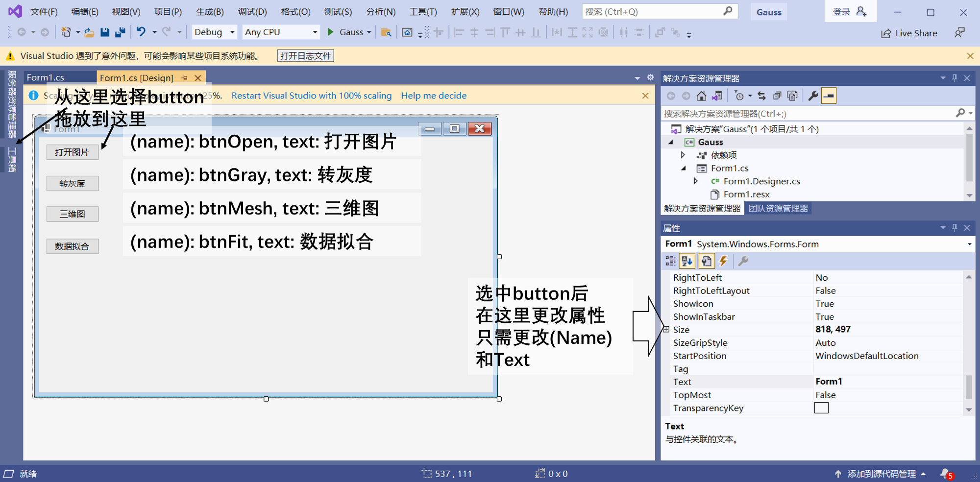Image resolution: width=980 pixels, height=482 pixels.
Task: Click the Save All icon
Action: [x=120, y=32]
